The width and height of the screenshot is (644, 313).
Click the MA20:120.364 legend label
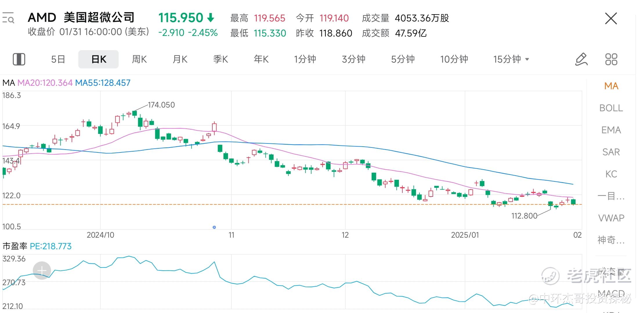[x=45, y=83]
